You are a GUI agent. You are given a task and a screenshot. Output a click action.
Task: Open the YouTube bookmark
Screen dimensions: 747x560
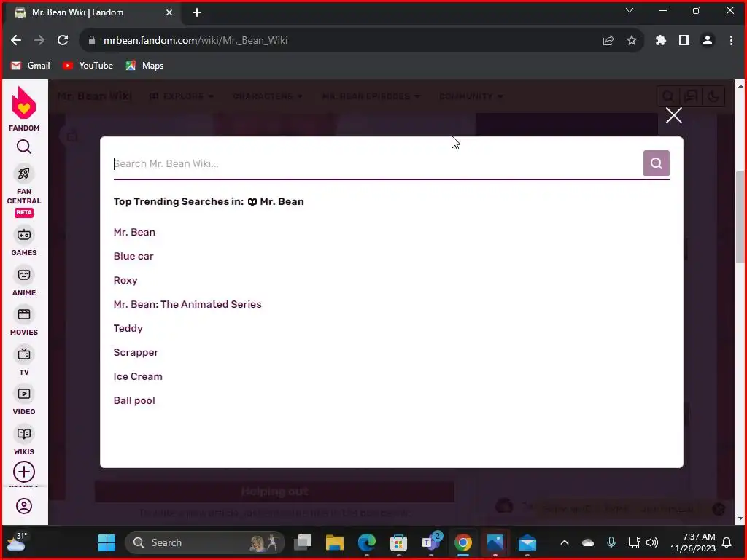[88, 66]
